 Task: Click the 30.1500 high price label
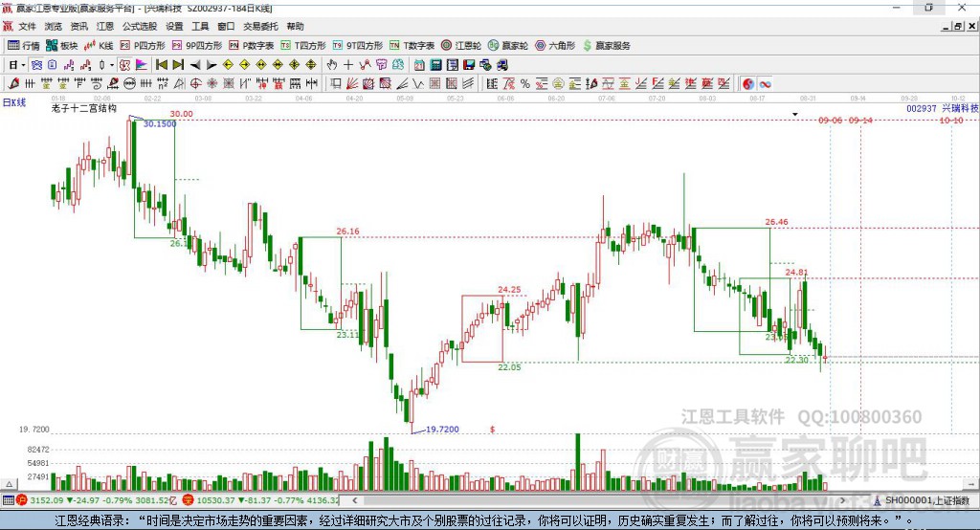coord(160,124)
